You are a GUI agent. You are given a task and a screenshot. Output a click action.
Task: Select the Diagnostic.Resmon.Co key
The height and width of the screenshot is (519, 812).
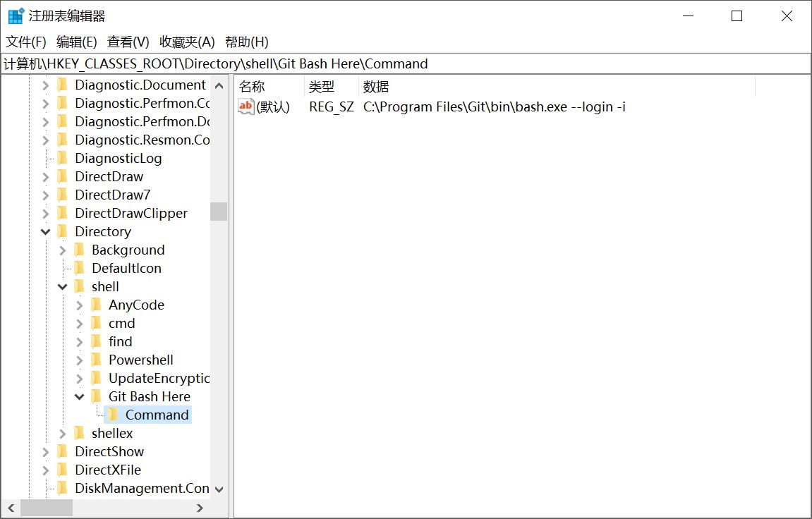point(143,140)
